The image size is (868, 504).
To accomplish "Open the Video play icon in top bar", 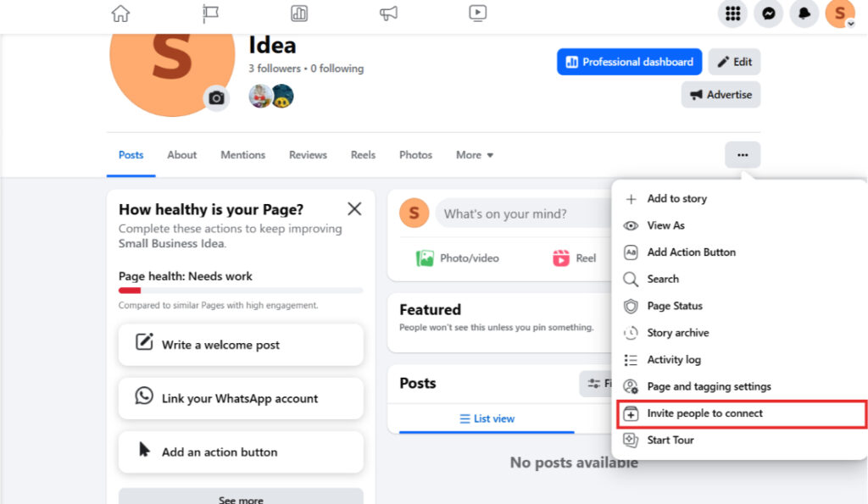I will (x=478, y=14).
